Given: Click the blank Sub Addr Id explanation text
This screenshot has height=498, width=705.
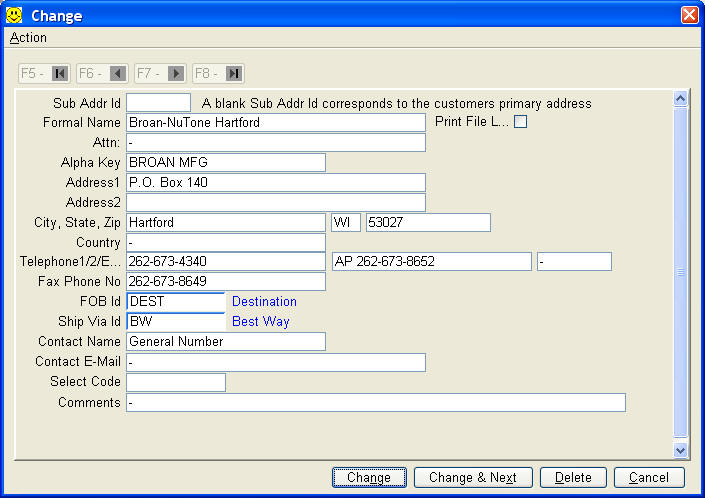Looking at the screenshot, I should click(x=397, y=103).
